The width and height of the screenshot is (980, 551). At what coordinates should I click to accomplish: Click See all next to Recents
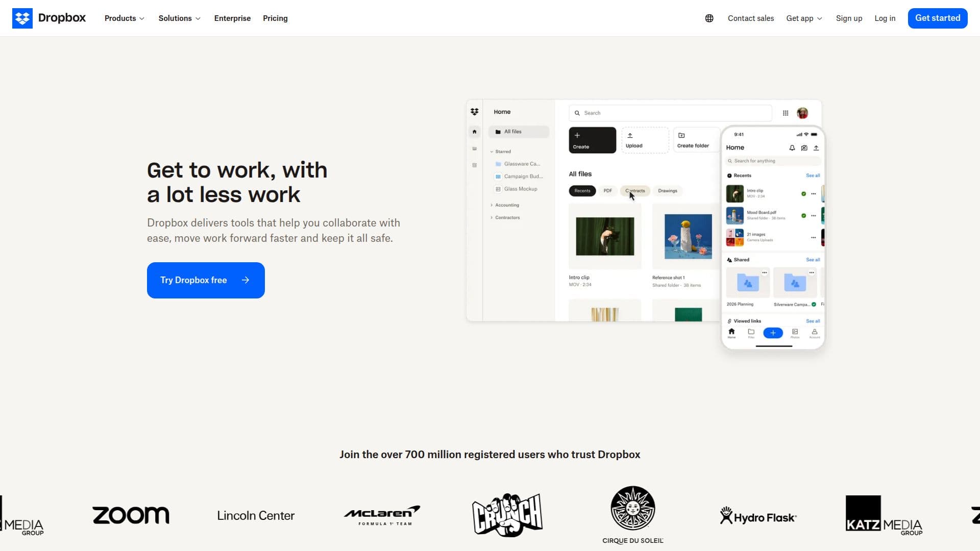813,176
